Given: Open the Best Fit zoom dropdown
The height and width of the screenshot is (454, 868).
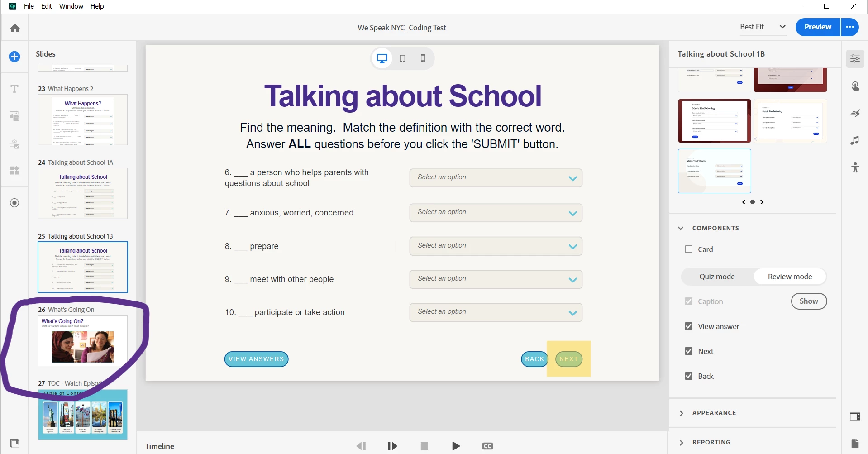Looking at the screenshot, I should (763, 27).
